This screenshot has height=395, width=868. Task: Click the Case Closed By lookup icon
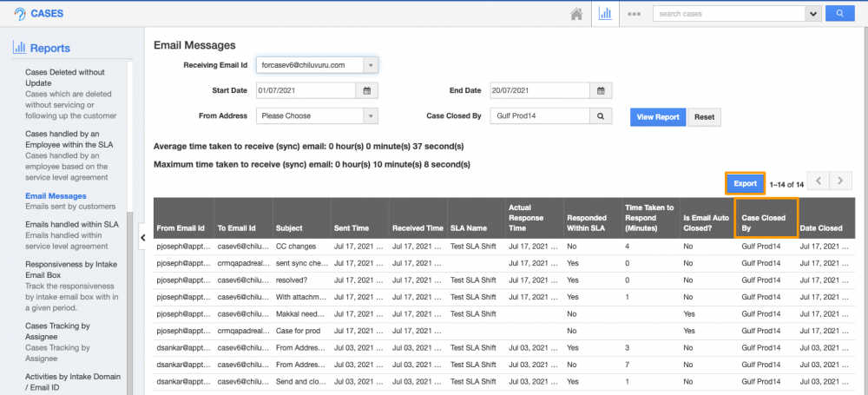(602, 115)
